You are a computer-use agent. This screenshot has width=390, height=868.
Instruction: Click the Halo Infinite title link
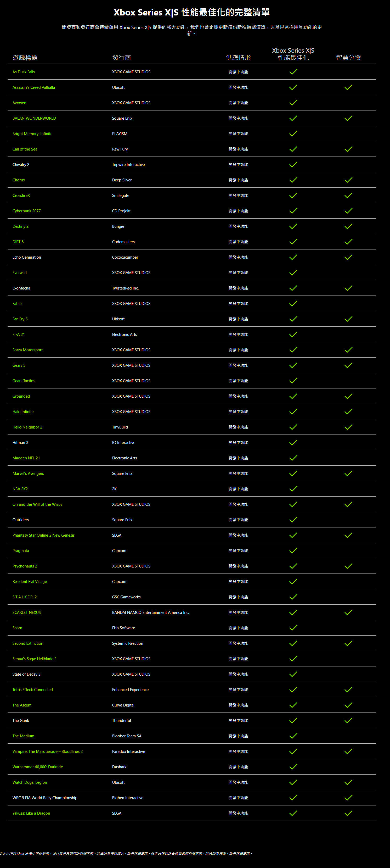(23, 412)
